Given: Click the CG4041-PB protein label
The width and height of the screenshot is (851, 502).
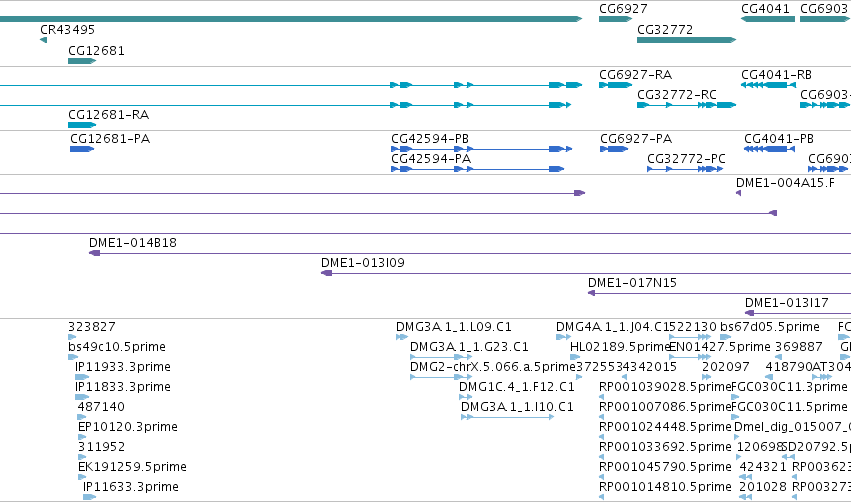Looking at the screenshot, I should coord(779,138).
